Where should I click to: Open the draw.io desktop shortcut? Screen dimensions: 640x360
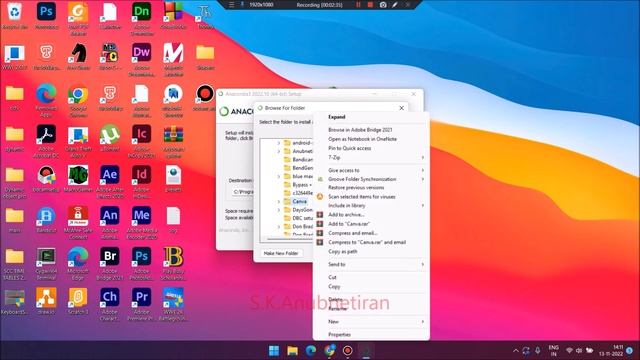click(46, 297)
